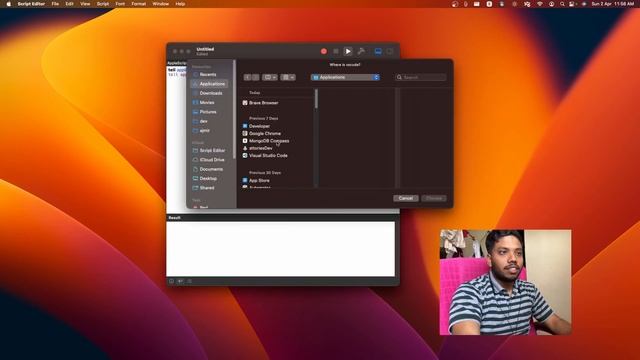Image resolution: width=640 pixels, height=360 pixels.
Task: Open Spotlight search in the menu bar
Action: (562, 4)
